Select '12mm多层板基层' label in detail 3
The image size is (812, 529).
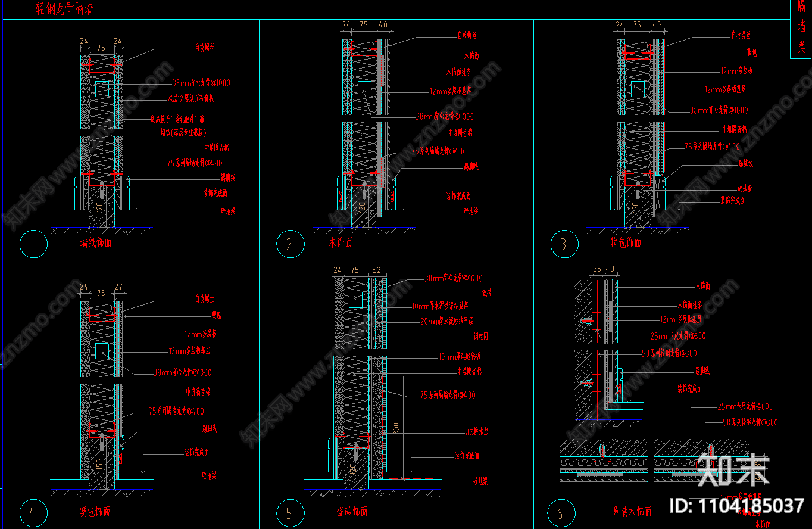coord(725,90)
